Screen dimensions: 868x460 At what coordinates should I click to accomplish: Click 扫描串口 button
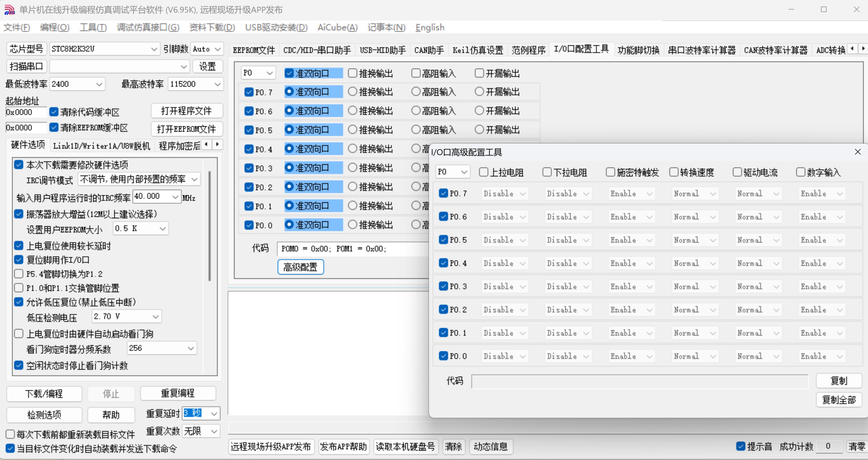click(x=26, y=66)
